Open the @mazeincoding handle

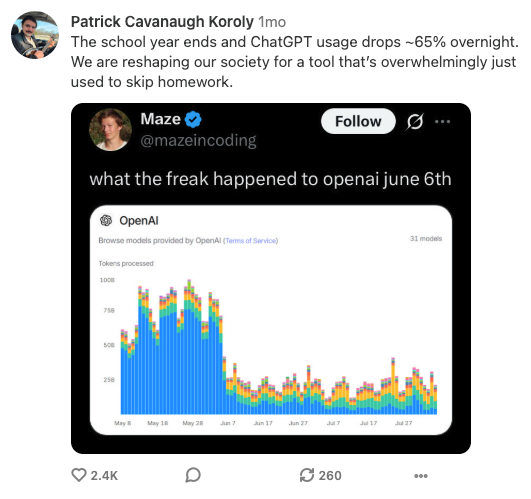coord(198,140)
